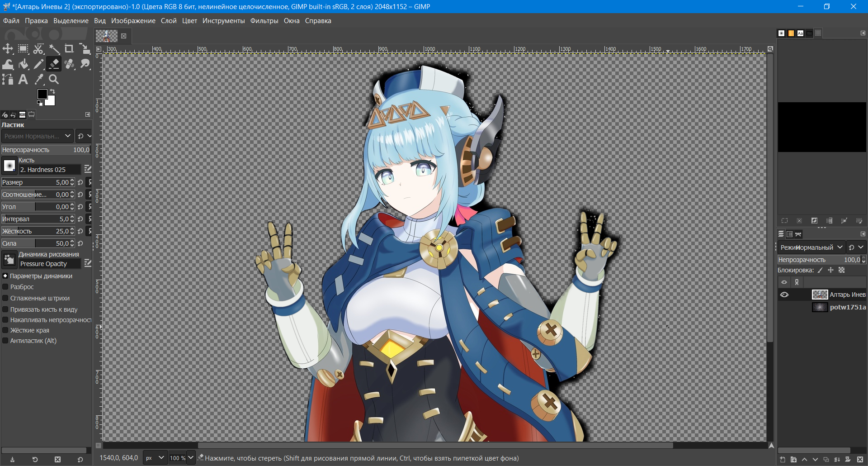Screen dimensions: 868x466
Task: Choose the Smudge tool
Action: (x=85, y=64)
